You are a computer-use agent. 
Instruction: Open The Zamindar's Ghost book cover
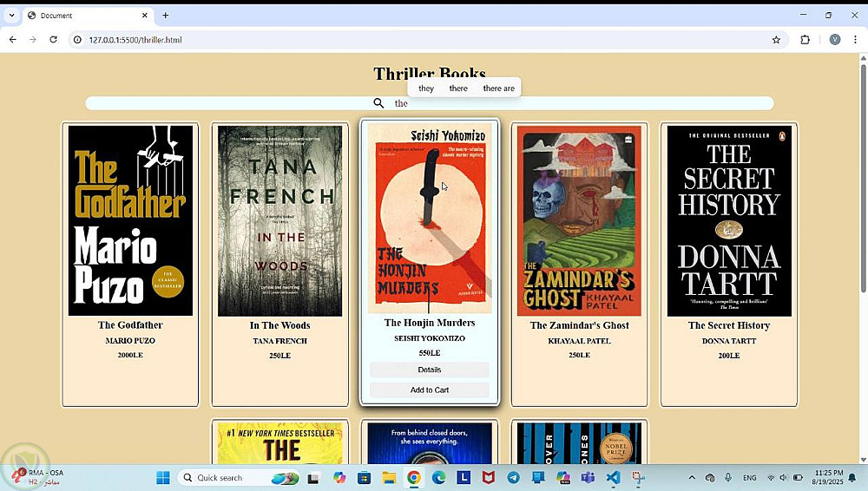(579, 221)
